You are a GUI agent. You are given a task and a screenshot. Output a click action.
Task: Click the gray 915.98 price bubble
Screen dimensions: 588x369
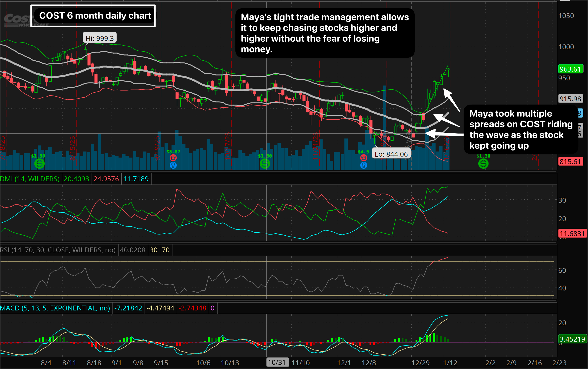click(570, 99)
